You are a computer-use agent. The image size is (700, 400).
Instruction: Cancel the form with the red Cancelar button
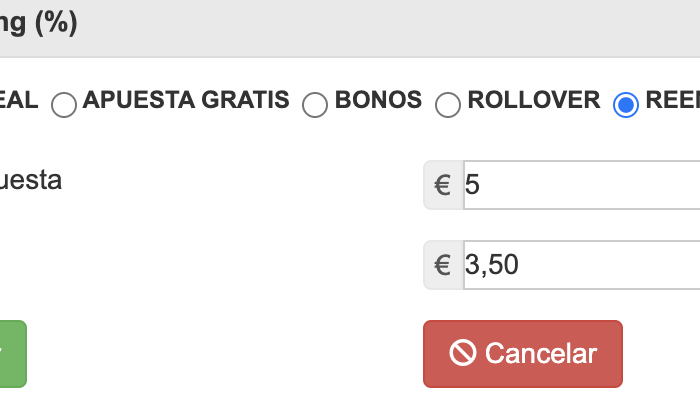click(x=523, y=354)
